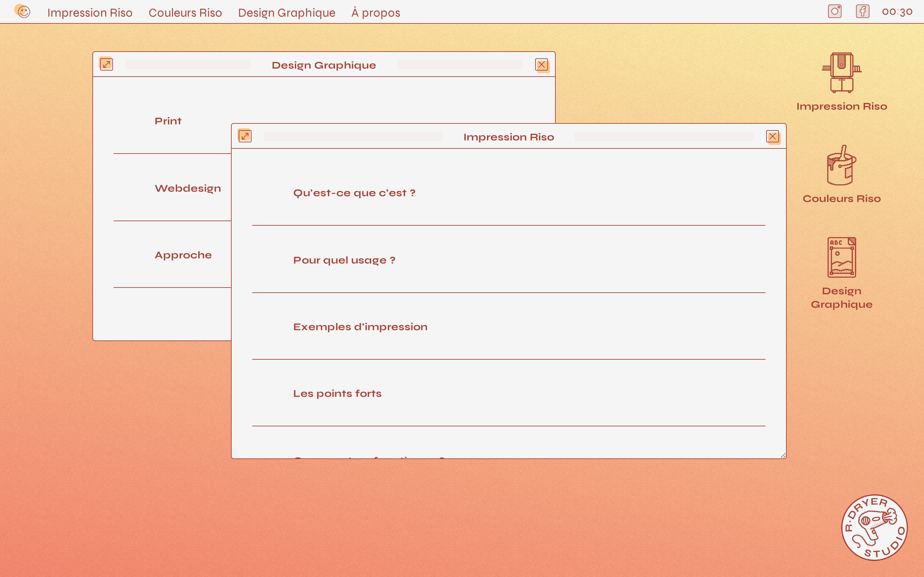The height and width of the screenshot is (577, 924).
Task: Select Impression Riso in top menu bar
Action: (x=90, y=13)
